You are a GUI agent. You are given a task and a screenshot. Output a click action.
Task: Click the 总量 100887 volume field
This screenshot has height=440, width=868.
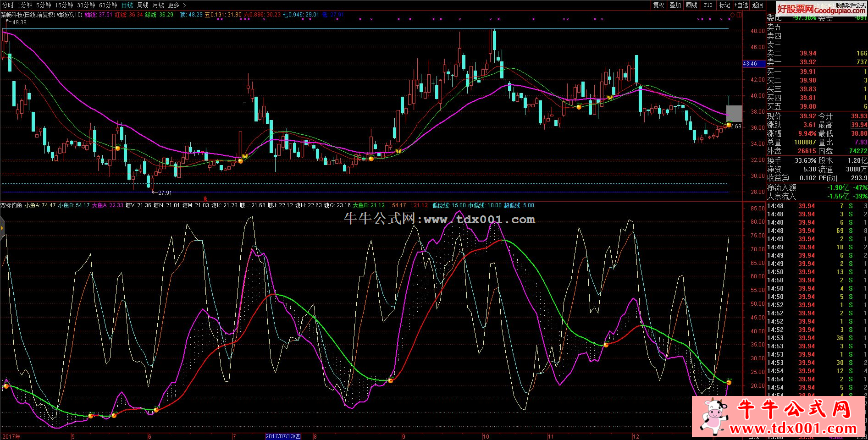click(x=791, y=142)
